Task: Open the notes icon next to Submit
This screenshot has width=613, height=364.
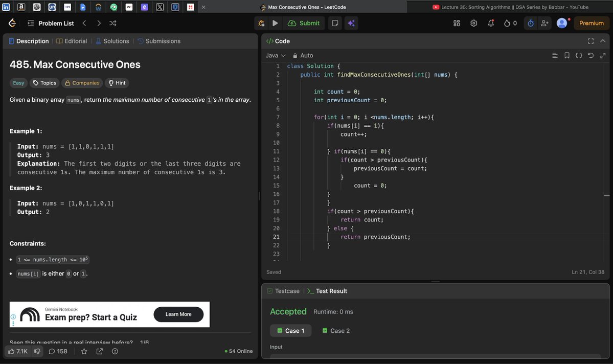Action: coord(335,23)
